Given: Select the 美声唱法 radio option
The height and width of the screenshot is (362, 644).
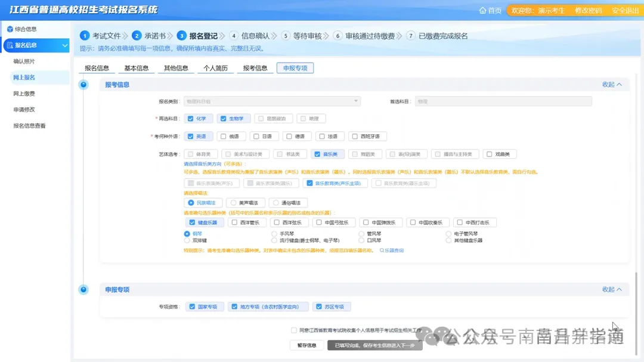Looking at the screenshot, I should coord(233,203).
